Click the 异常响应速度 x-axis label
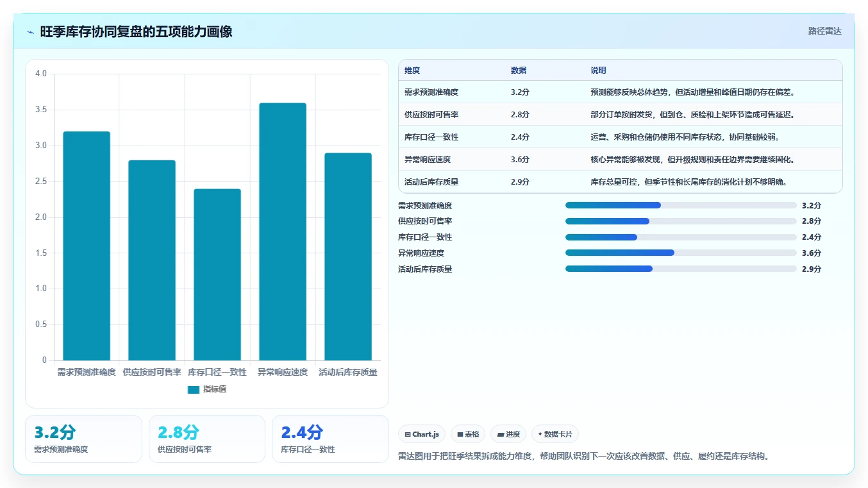The height and width of the screenshot is (488, 868). tap(283, 372)
